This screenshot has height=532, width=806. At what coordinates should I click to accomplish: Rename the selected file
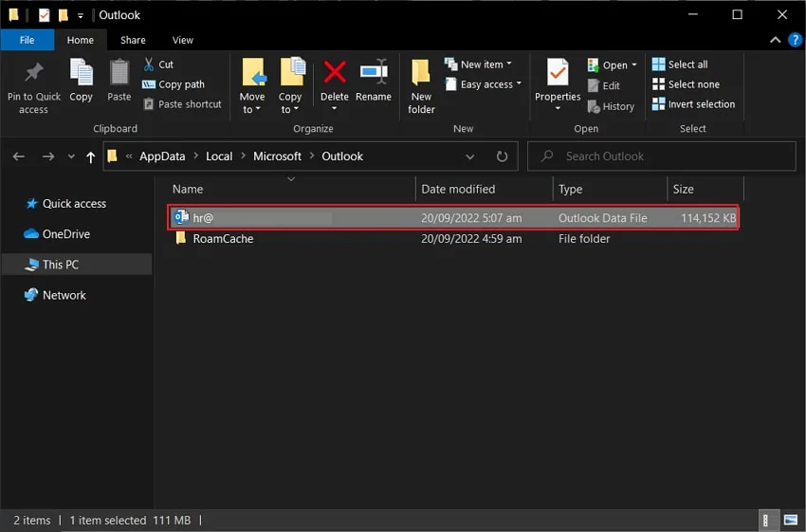click(374, 81)
